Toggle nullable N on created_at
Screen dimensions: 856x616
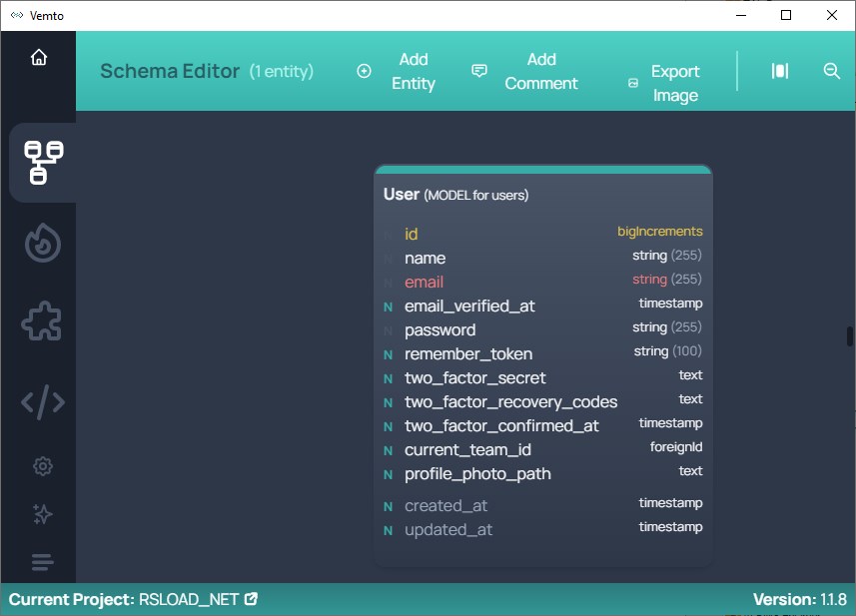click(389, 507)
